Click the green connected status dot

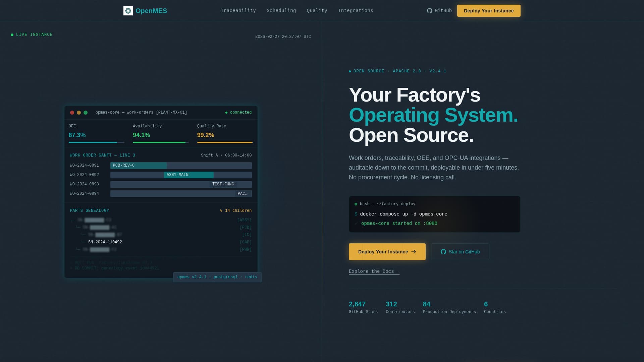[x=226, y=113]
